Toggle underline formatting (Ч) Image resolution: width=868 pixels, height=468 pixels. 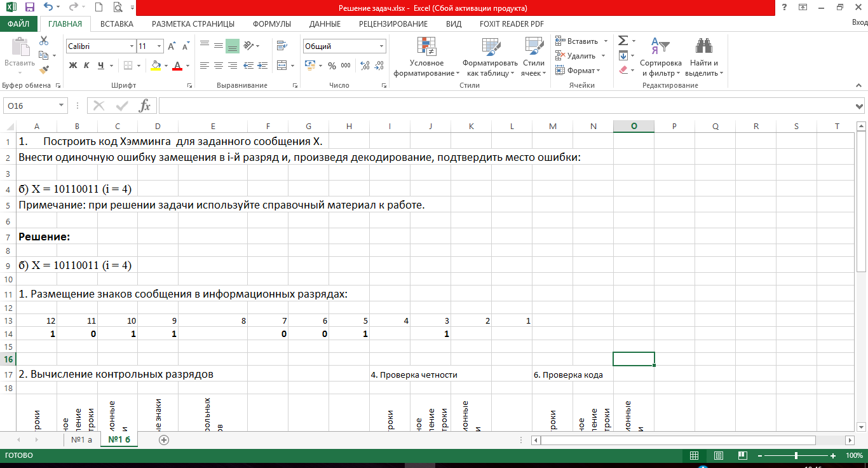101,65
